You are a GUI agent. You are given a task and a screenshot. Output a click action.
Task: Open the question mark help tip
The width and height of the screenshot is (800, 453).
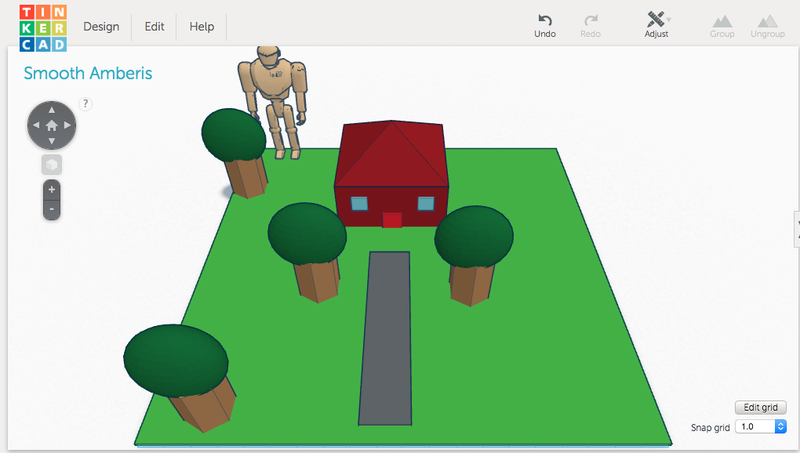tap(86, 103)
